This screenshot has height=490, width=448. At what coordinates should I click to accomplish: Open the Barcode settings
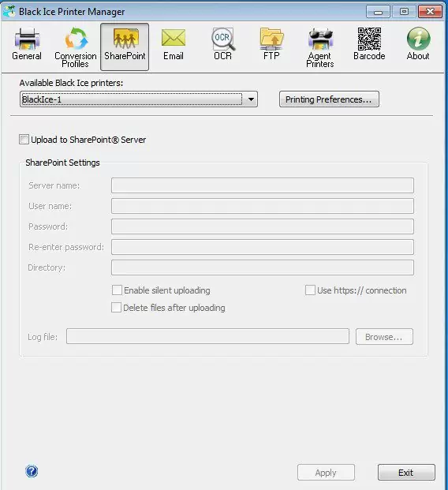click(369, 44)
